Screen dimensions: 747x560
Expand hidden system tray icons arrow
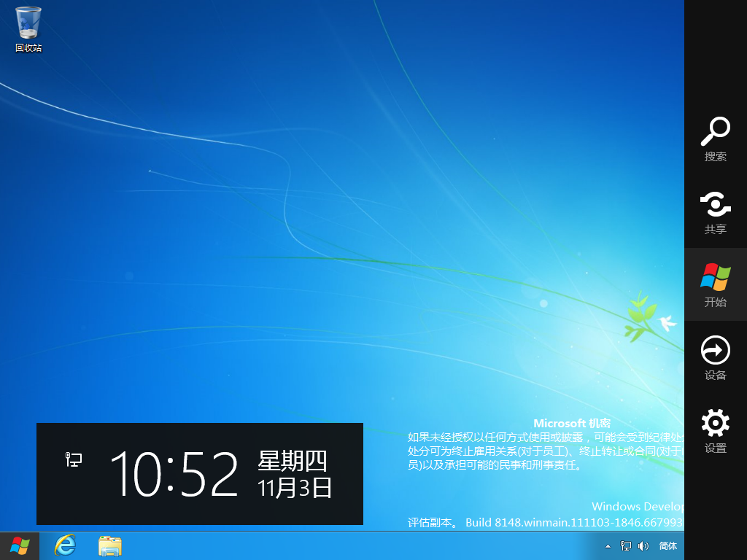click(608, 546)
